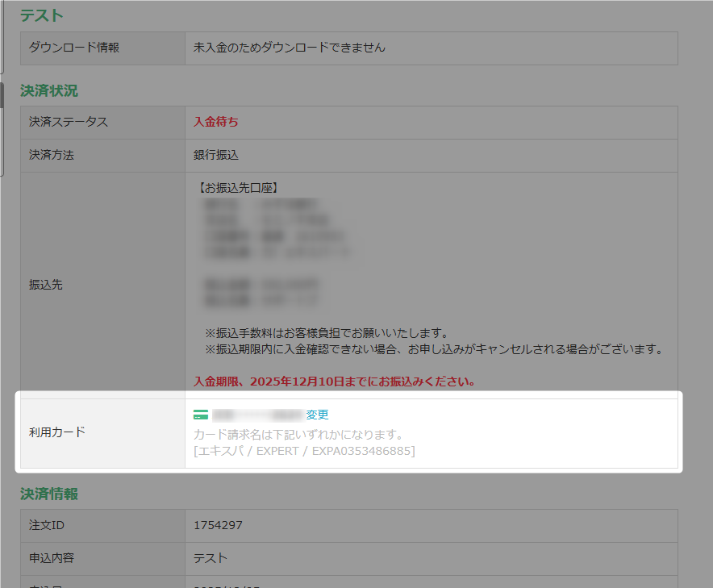This screenshot has width=713, height=588.
Task: Click the 振込先 label cell
Action: pos(45,285)
